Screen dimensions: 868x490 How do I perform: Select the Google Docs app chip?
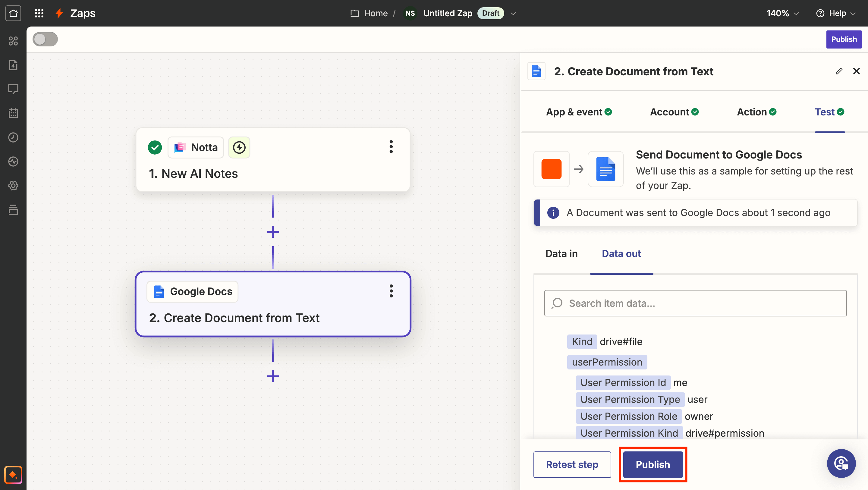tap(192, 291)
